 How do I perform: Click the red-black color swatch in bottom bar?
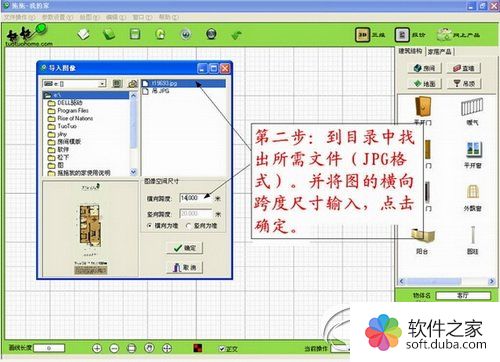198,348
